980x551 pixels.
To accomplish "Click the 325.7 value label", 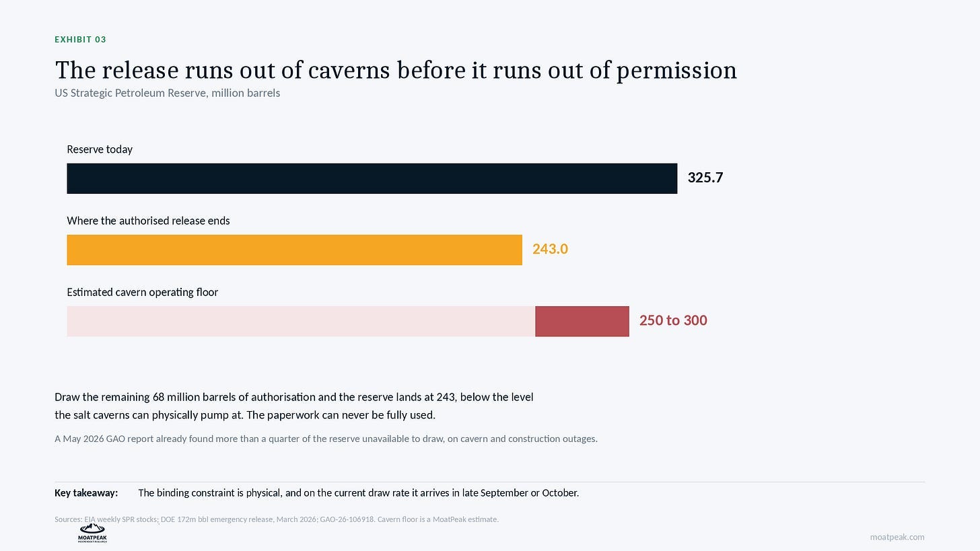I will click(705, 178).
